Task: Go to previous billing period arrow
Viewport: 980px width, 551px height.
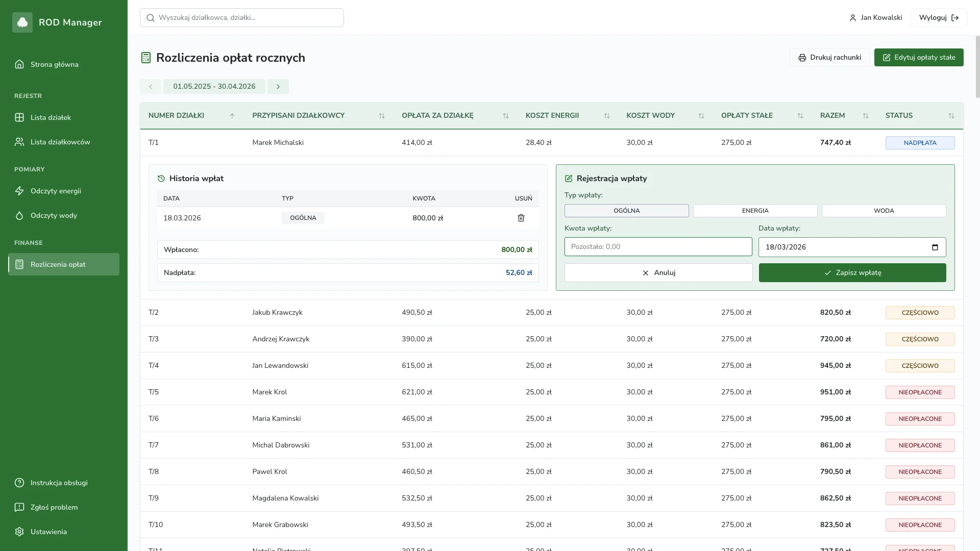Action: point(151,87)
